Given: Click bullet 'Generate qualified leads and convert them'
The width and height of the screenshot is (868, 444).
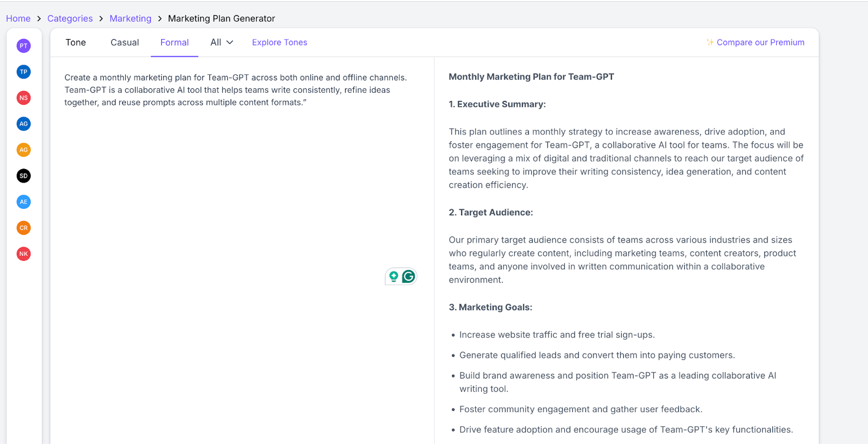Looking at the screenshot, I should (597, 355).
